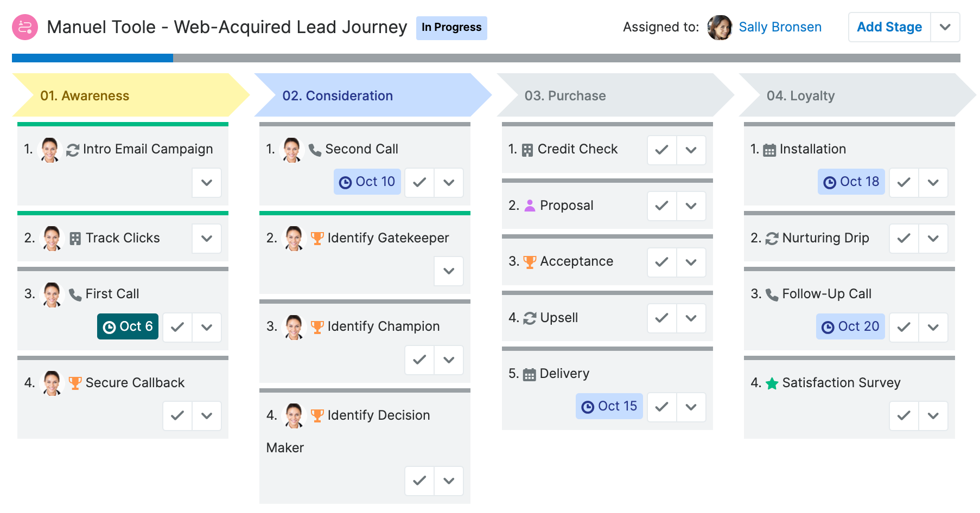Mark Nurturing Drip as done

(x=903, y=239)
